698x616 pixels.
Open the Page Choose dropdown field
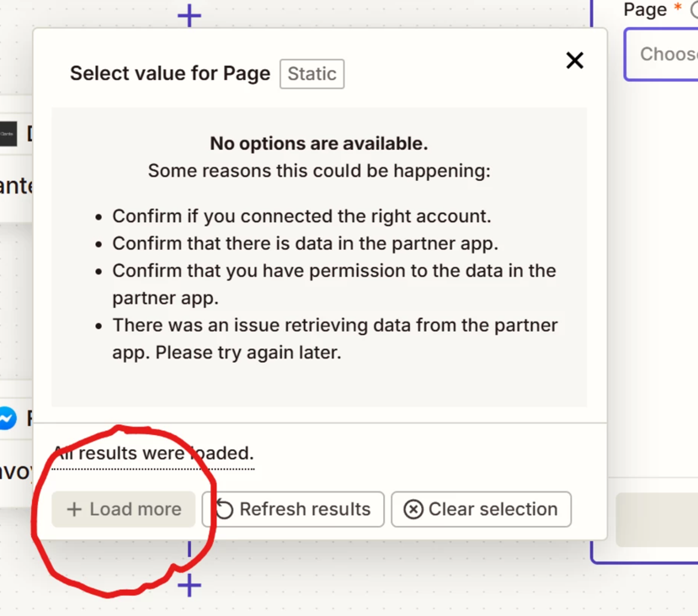(665, 55)
